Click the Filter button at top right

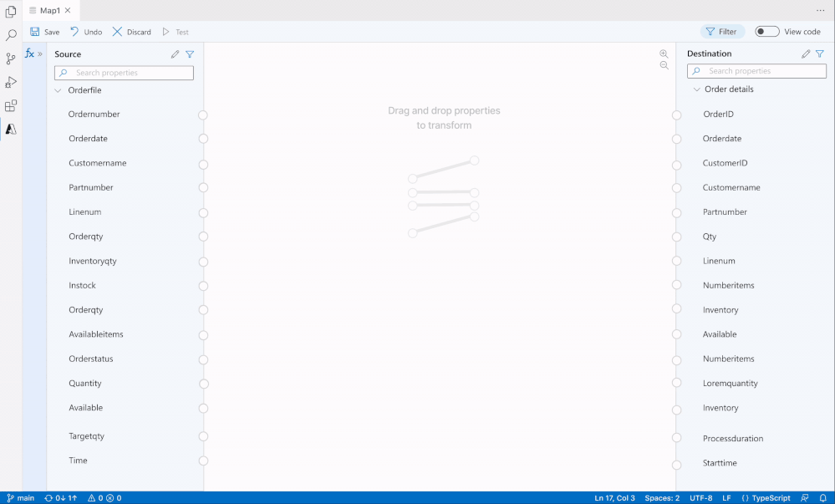722,32
